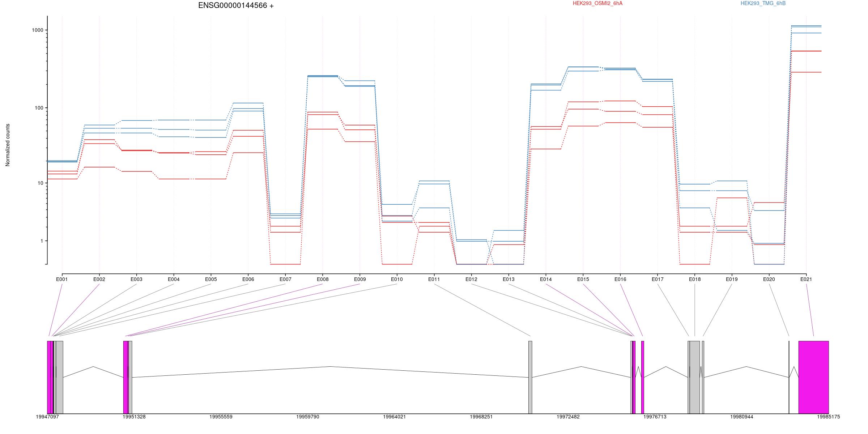Click the 1 y-axis tick label

tap(42, 241)
